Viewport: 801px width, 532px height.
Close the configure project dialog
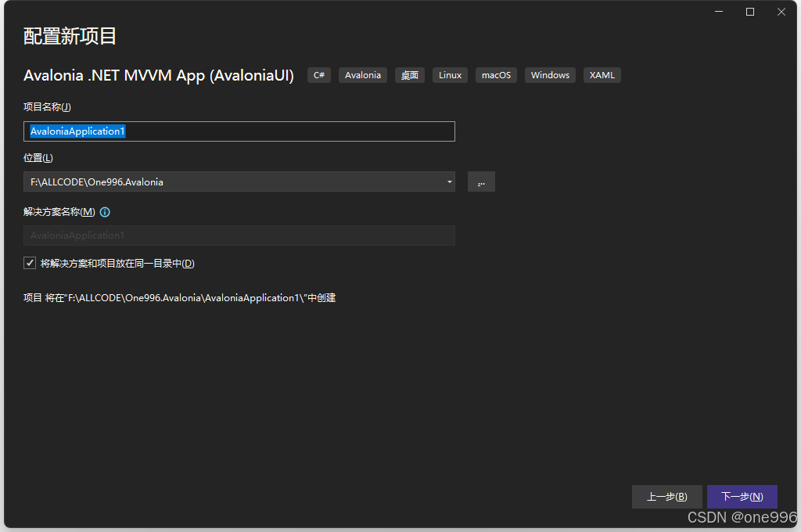781,12
